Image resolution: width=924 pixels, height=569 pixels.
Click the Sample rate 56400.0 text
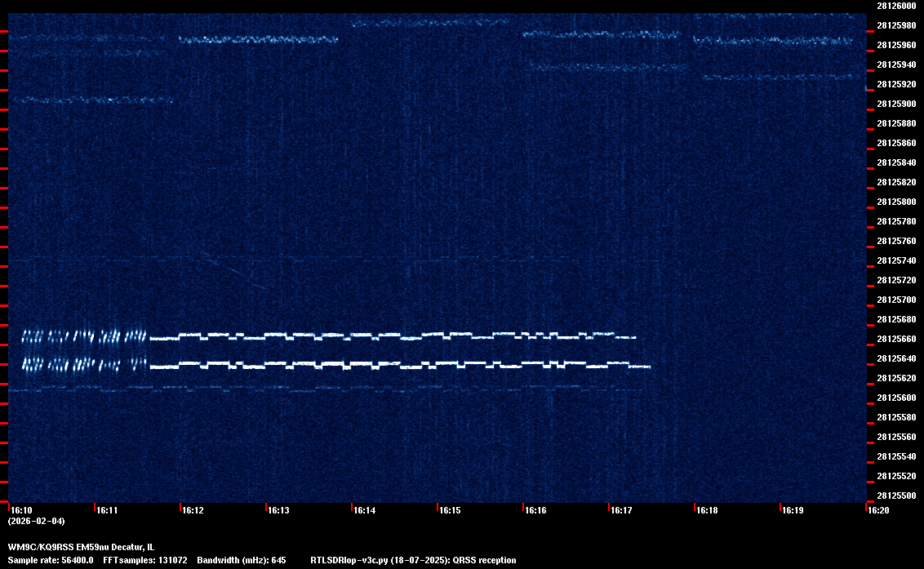click(51, 560)
